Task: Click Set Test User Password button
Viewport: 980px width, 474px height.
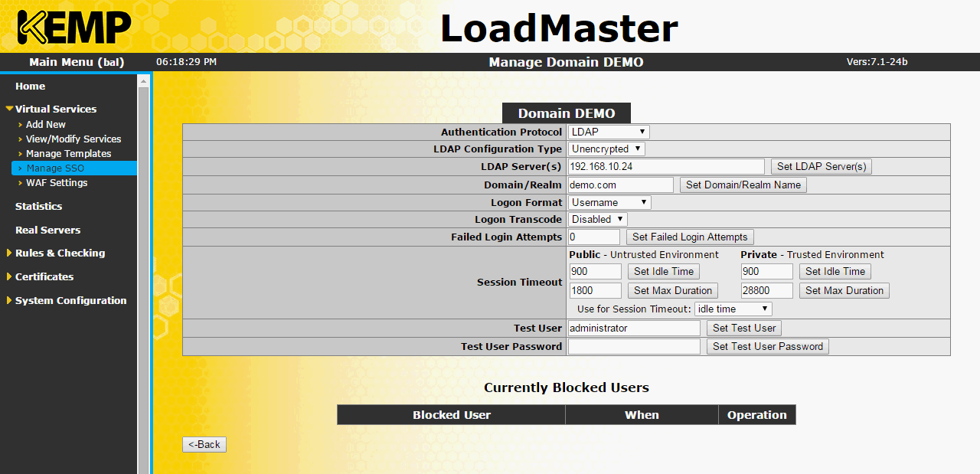Action: [x=768, y=346]
